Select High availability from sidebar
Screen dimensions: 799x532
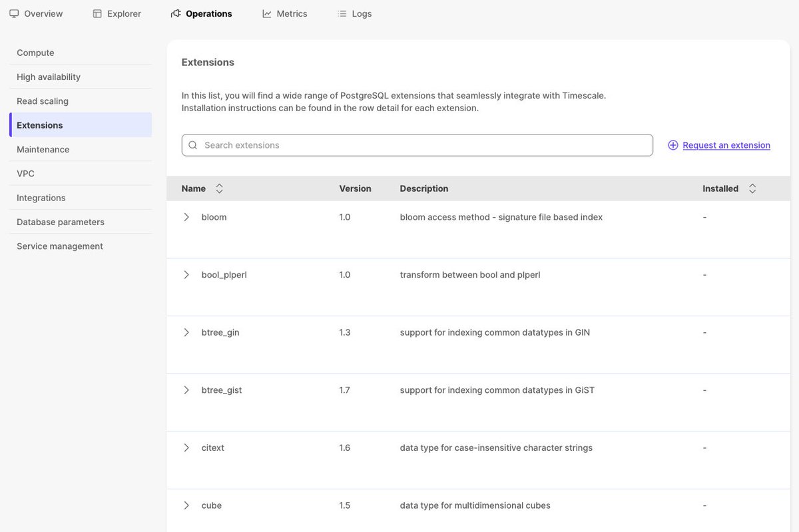click(49, 77)
